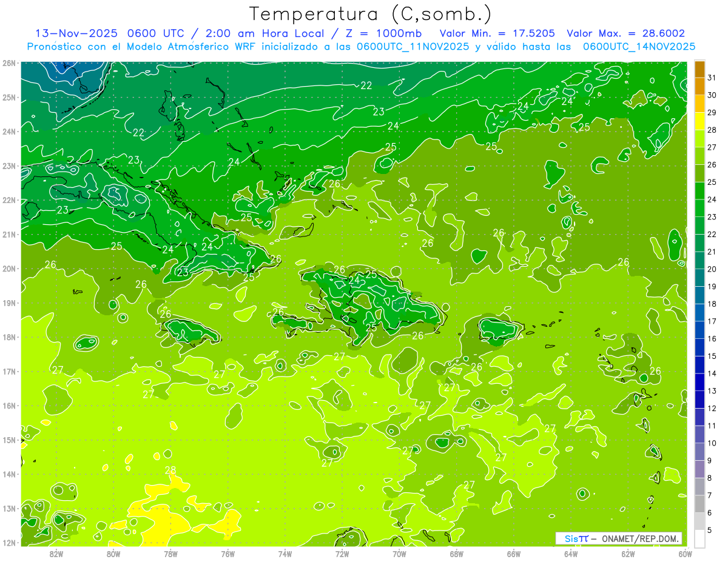Click the '62W' longitude axis label
Screen dimensions: 728x562
(628, 554)
